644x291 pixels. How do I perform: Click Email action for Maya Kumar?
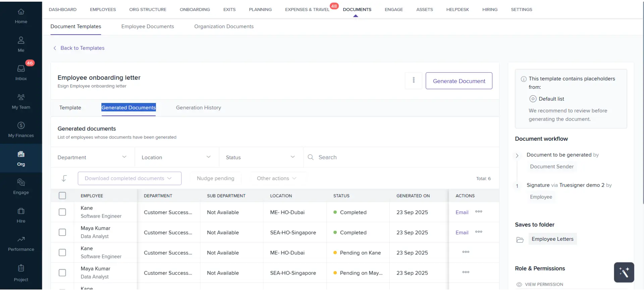coord(462,233)
